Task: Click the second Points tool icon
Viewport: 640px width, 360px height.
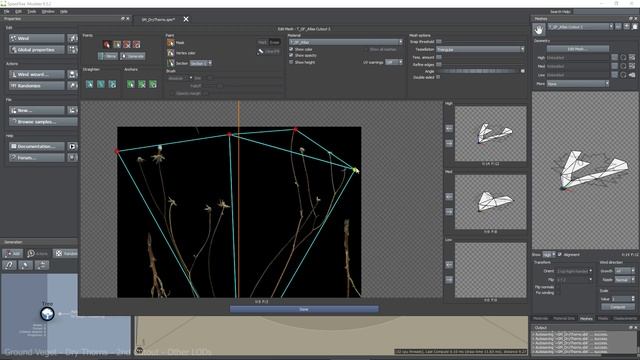Action: 117,44
